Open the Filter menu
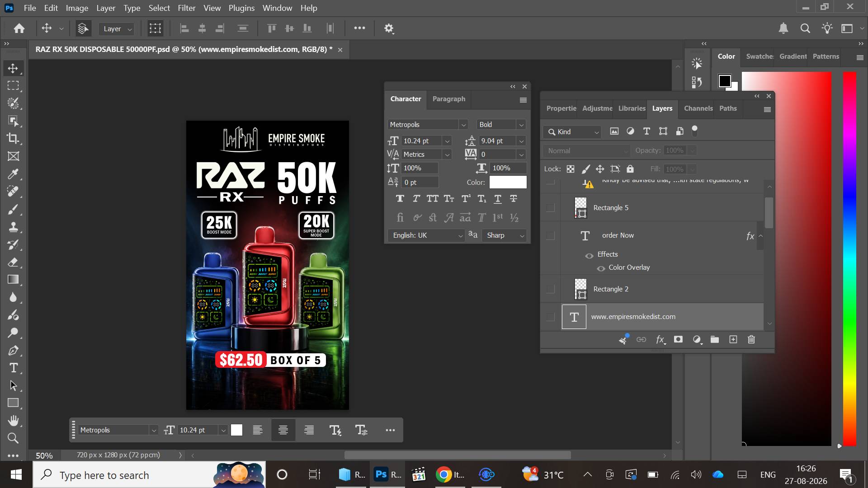 (186, 8)
